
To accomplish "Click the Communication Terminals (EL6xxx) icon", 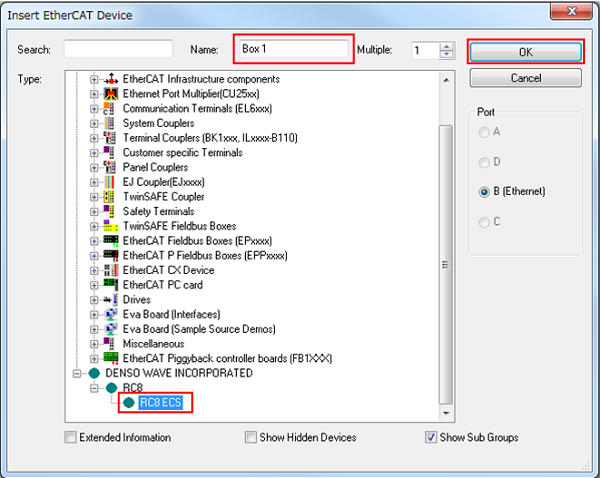I will (112, 109).
